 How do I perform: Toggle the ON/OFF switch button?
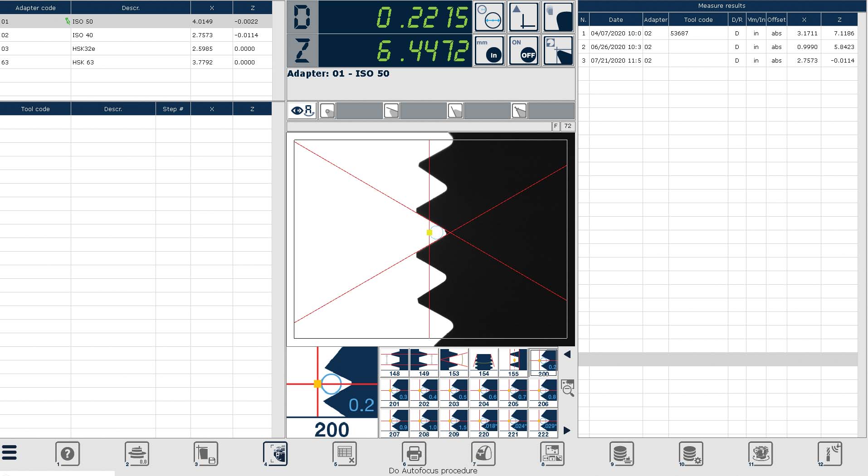[523, 51]
